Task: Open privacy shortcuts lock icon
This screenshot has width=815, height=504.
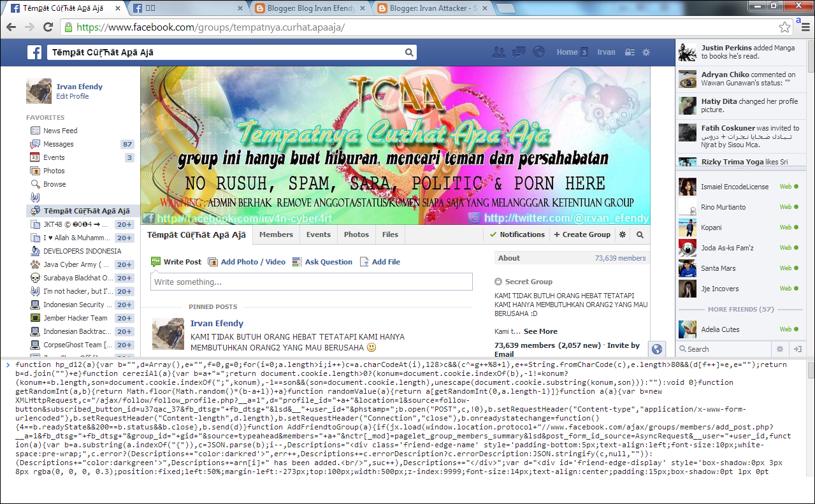Action: tap(630, 52)
